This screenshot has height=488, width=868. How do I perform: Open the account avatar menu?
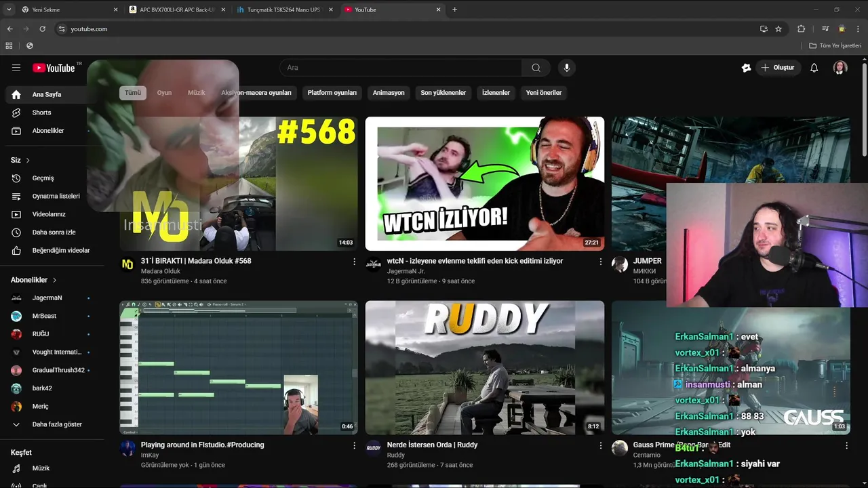point(840,68)
